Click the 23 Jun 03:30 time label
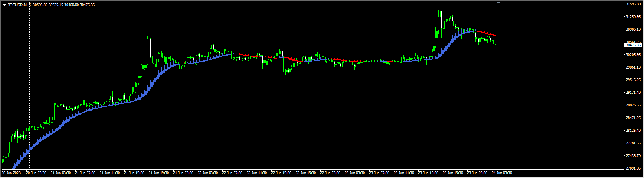 click(355, 173)
